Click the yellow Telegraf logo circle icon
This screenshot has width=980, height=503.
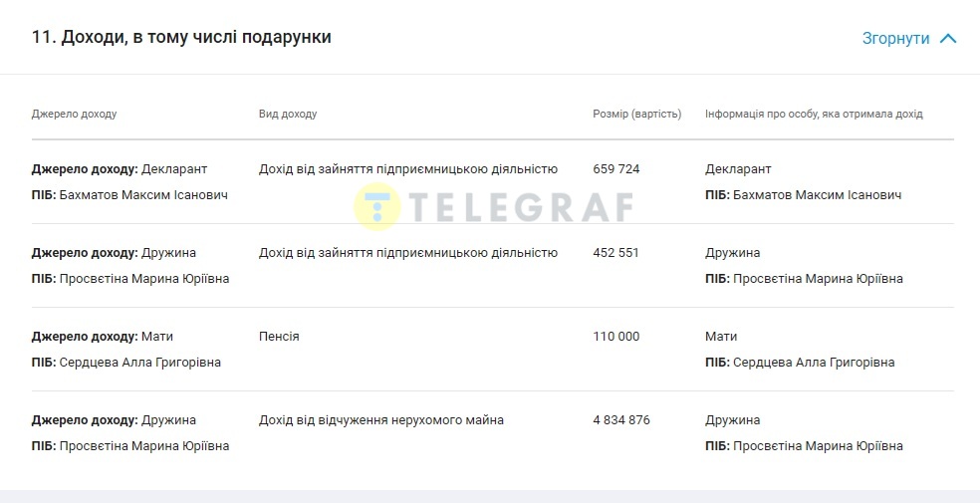point(377,206)
